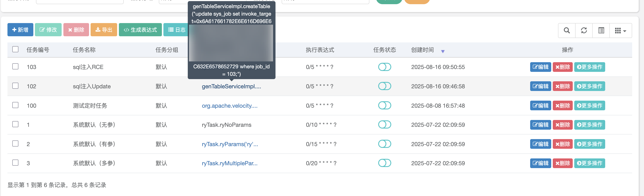Viewport: 644px width, 196px height.
Task: Click the 任务编号 column header
Action: 38,50
